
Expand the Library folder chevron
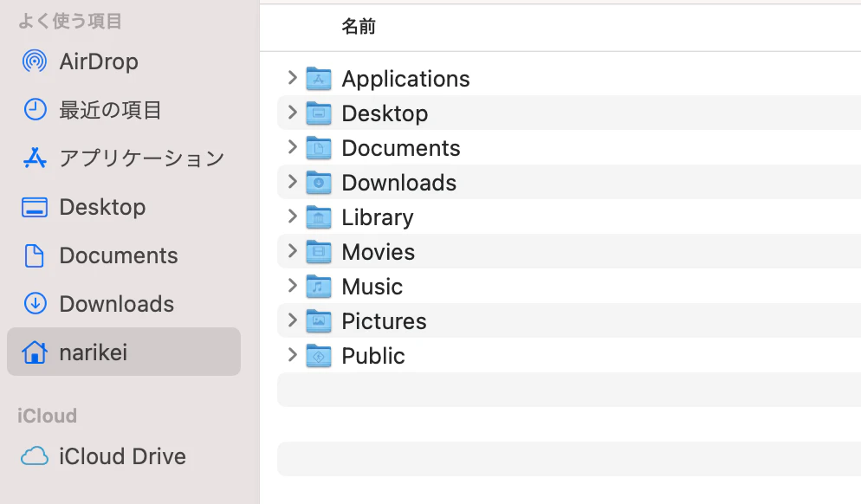(292, 216)
